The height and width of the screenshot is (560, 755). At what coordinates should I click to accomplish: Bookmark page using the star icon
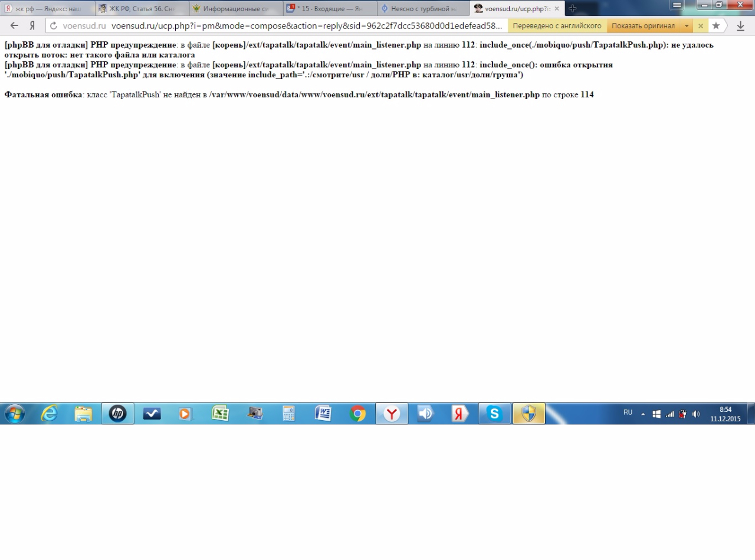716,26
